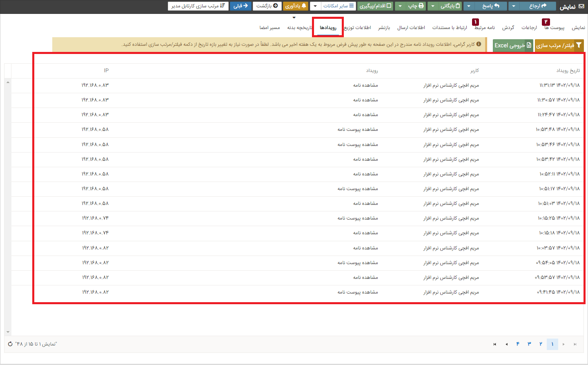Screen dimensions: 588x368
Task: Toggle the اقدام/پیگیری checkbox button
Action: 375,6
